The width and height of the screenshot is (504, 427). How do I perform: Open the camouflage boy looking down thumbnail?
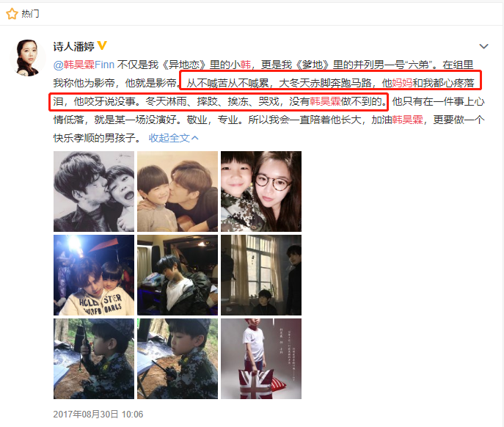tap(178, 359)
